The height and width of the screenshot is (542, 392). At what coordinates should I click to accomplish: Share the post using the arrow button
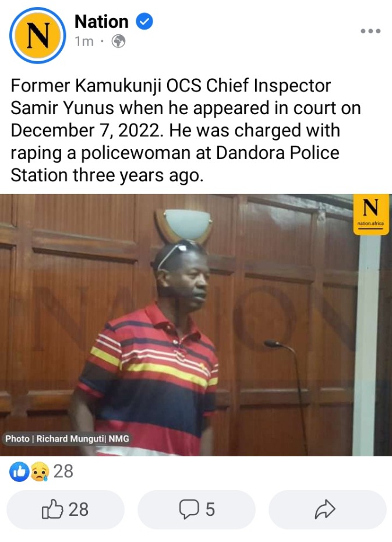click(327, 509)
